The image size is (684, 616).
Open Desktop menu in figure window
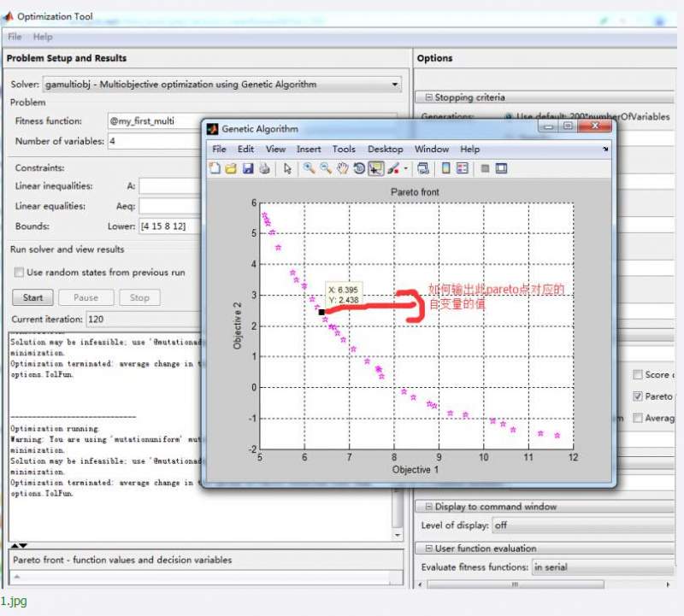pyautogui.click(x=386, y=150)
